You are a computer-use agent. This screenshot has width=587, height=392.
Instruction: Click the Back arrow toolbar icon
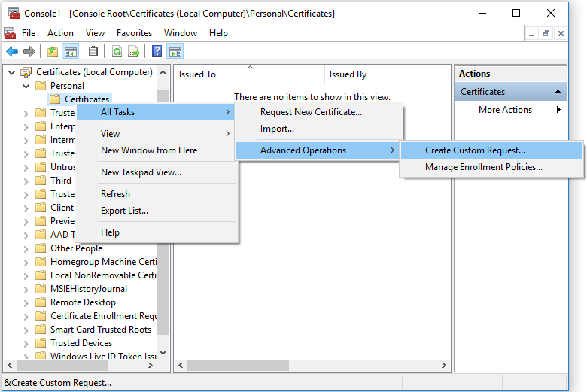coord(12,51)
